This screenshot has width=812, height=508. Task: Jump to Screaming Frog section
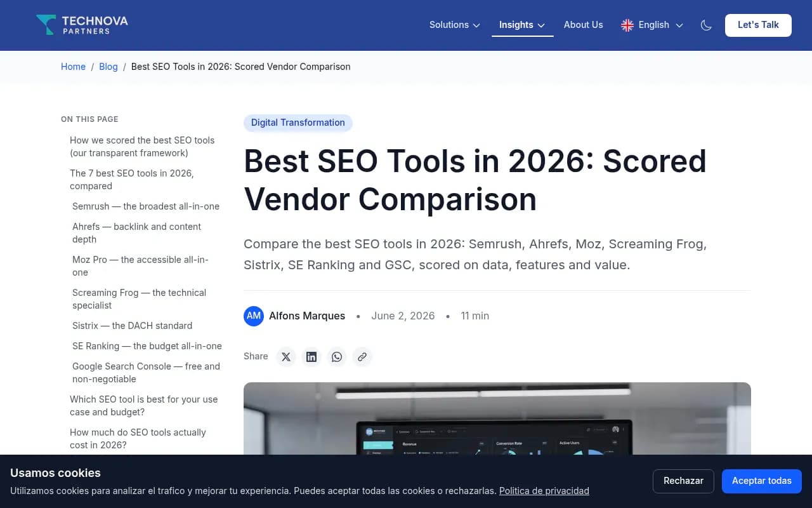tap(139, 299)
